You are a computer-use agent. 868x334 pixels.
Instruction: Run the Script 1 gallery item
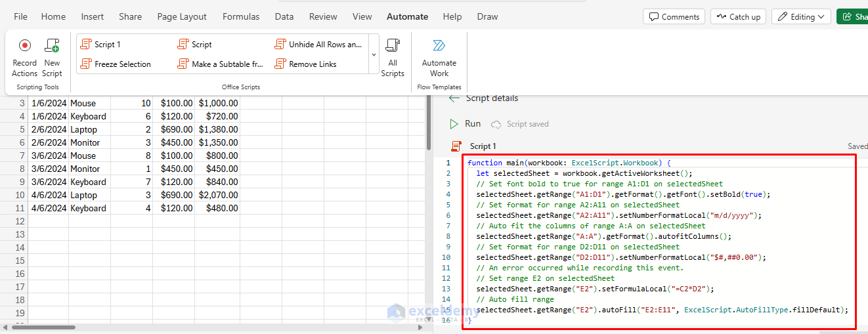pyautogui.click(x=100, y=45)
